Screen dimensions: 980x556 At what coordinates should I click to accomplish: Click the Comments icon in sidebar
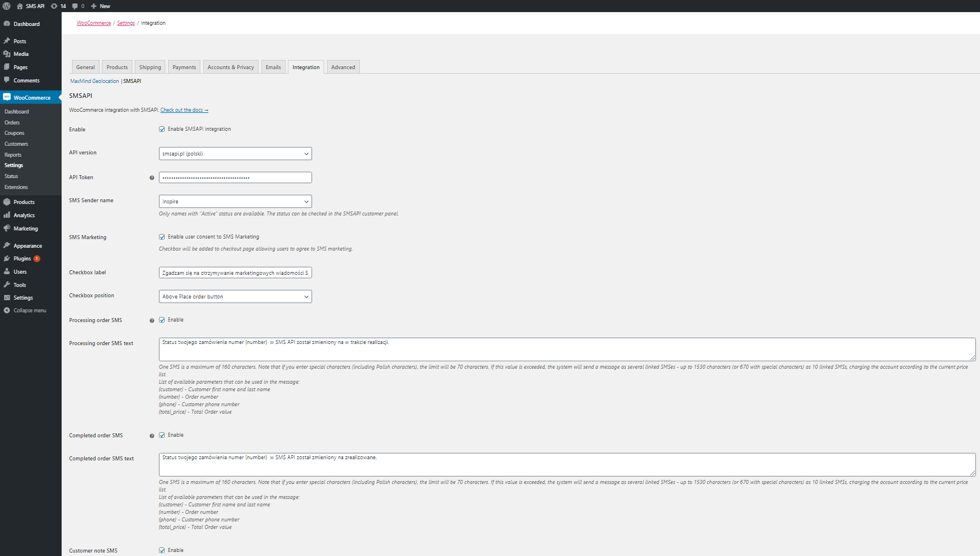(x=7, y=80)
